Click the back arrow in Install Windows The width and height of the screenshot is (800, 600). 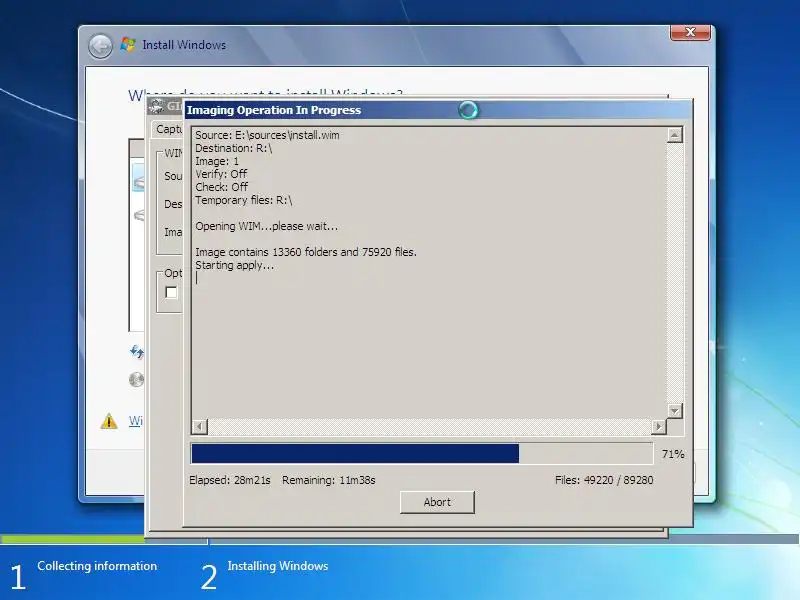point(100,46)
